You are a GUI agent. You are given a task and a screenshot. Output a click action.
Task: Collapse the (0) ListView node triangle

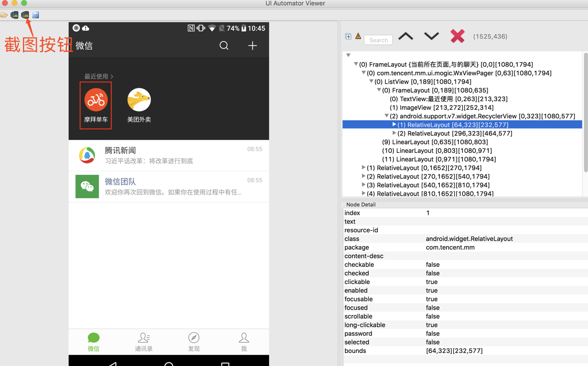click(x=371, y=81)
